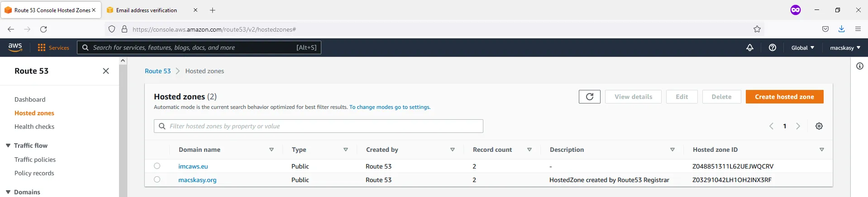The width and height of the screenshot is (868, 197).
Task: Open Health checks in the side navigation
Action: point(34,127)
